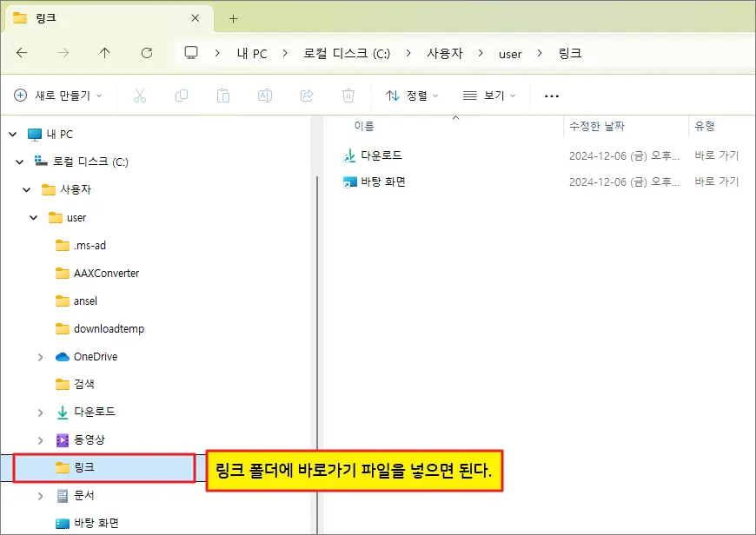Open the 정렬 sort dropdown
The width and height of the screenshot is (756, 535).
[412, 96]
